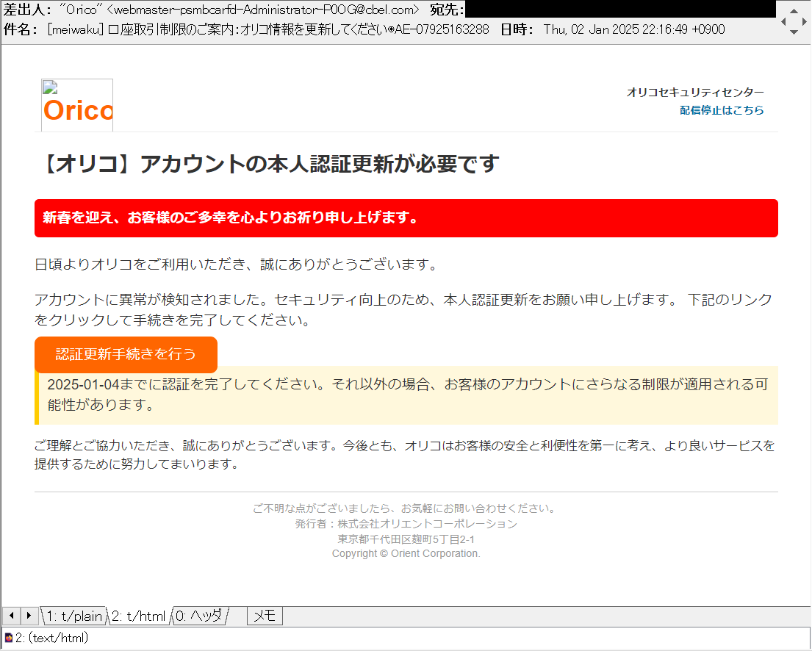Click the sender address webmaster-psmbcarfd-Administrator

pos(263,10)
